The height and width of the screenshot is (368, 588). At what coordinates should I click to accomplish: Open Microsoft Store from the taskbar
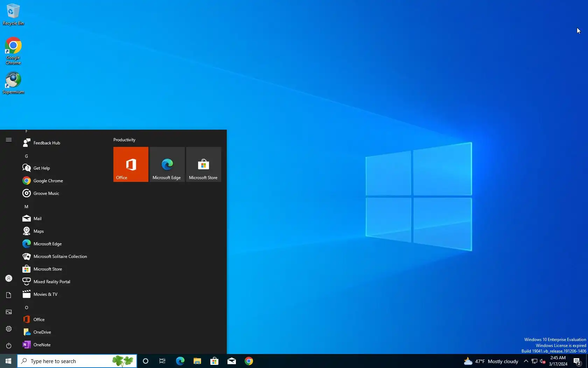click(x=214, y=361)
